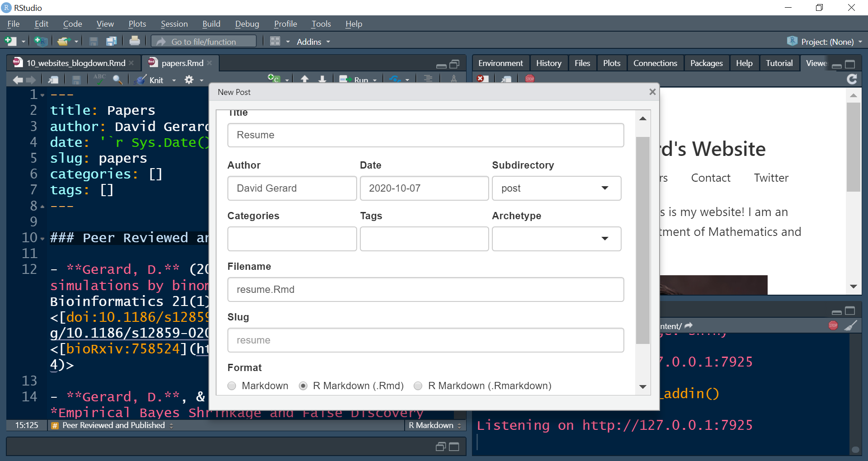Click the Filename field with resume.Rmd
Viewport: 868px width, 461px height.
(426, 289)
